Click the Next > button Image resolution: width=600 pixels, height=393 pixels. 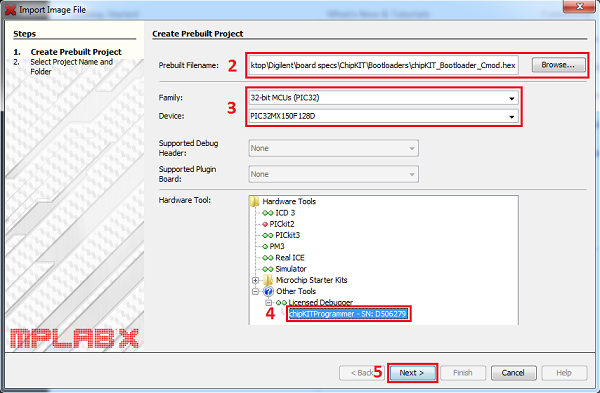[412, 373]
